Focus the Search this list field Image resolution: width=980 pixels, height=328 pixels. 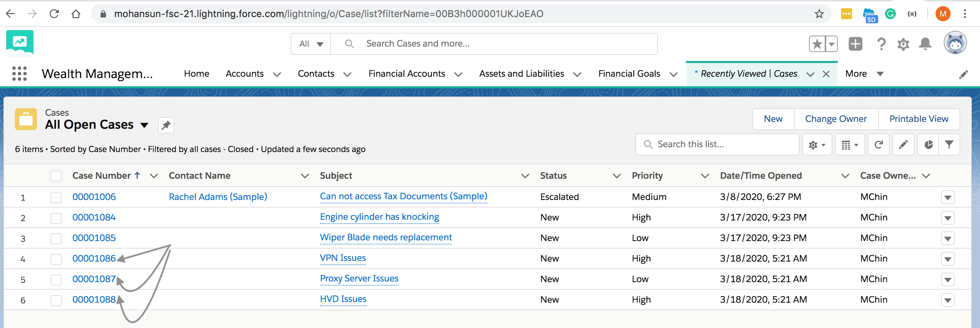pyautogui.click(x=717, y=144)
